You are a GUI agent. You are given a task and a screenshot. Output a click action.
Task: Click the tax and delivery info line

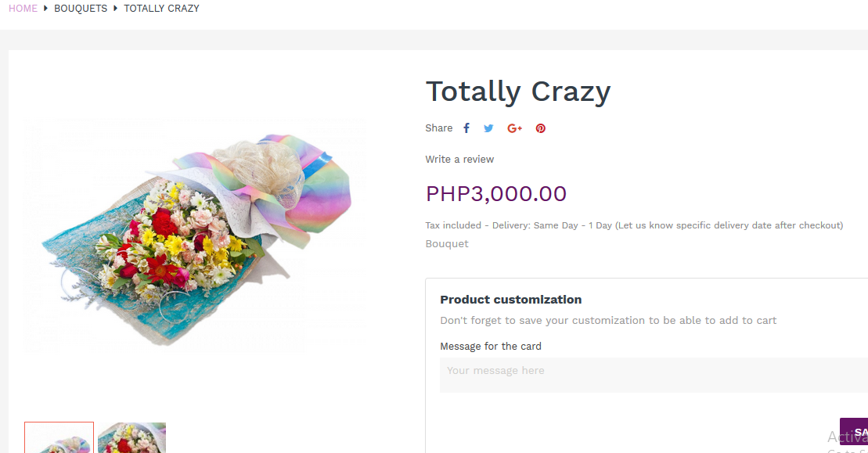[633, 225]
